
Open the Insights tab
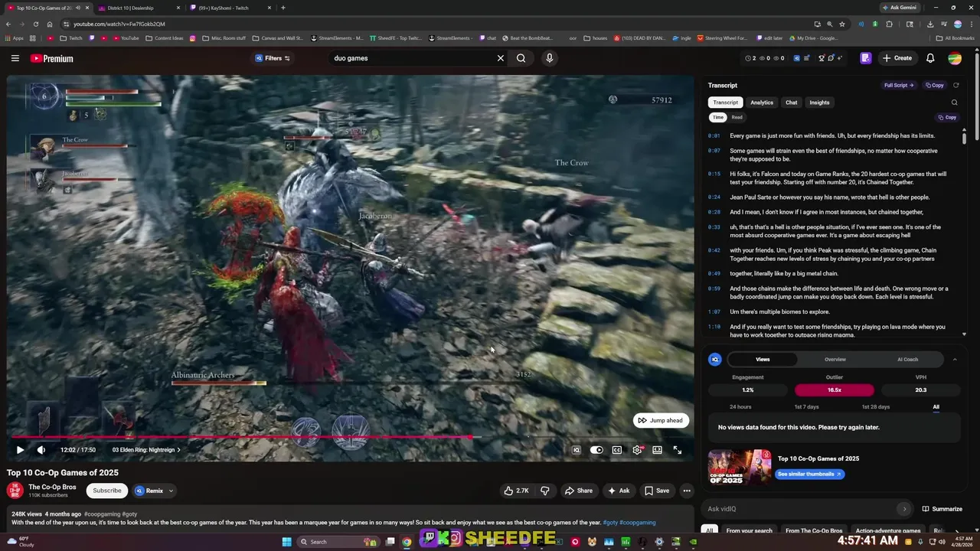(x=819, y=103)
